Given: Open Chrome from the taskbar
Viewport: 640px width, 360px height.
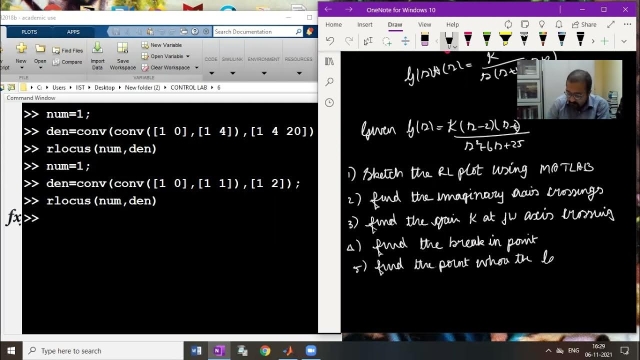Looking at the screenshot, I should (x=265, y=351).
